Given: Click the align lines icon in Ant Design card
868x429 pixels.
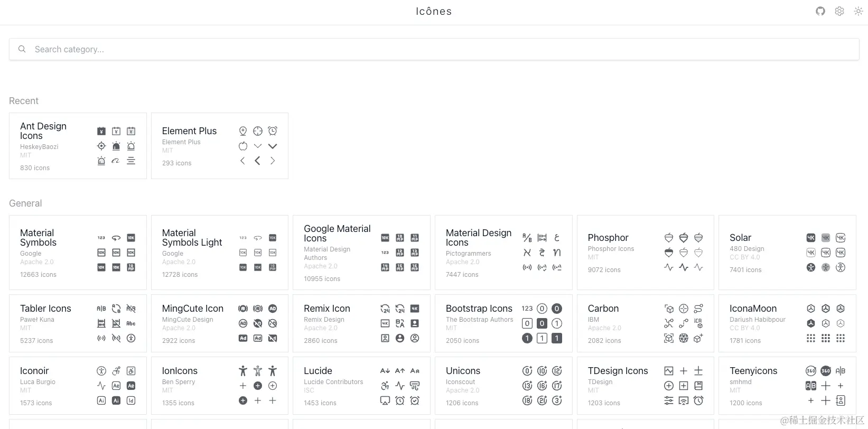Looking at the screenshot, I should (131, 161).
